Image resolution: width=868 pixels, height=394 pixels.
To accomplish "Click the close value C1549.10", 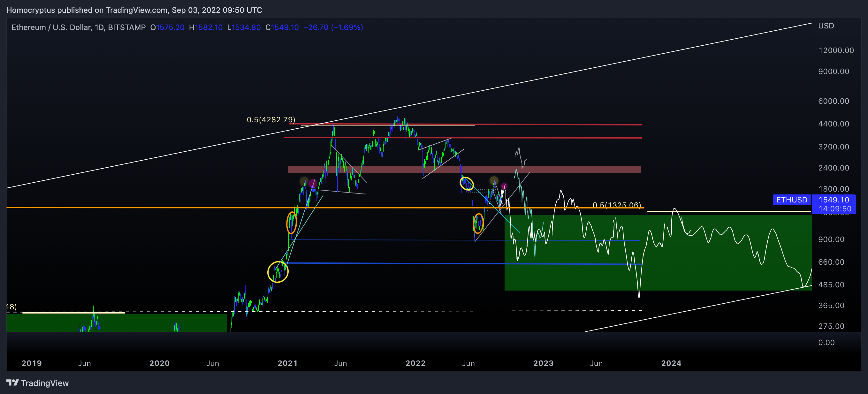I will [282, 27].
